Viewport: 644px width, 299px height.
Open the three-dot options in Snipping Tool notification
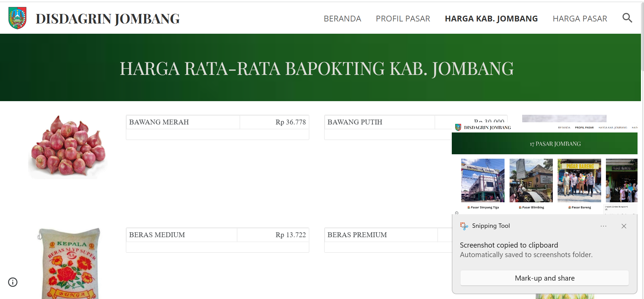point(603,226)
